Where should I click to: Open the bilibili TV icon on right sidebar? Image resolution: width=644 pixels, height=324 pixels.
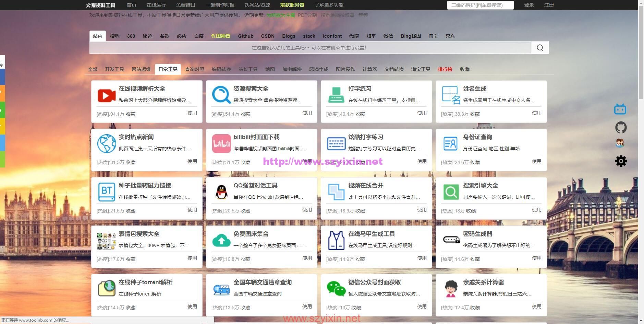tap(620, 109)
